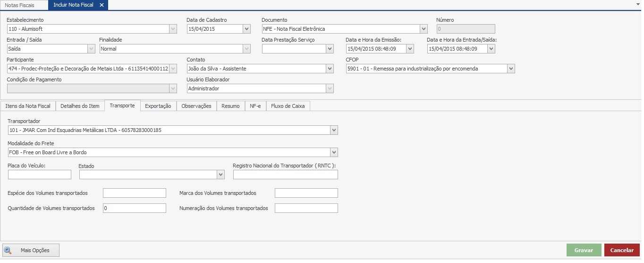The image size is (644, 263).
Task: Click the Mais Opções magnifier icon
Action: click(8, 250)
